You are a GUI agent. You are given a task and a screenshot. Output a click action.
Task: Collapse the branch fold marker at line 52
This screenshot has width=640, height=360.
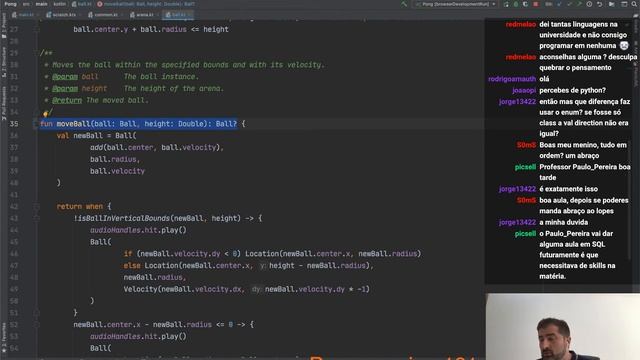point(36,324)
